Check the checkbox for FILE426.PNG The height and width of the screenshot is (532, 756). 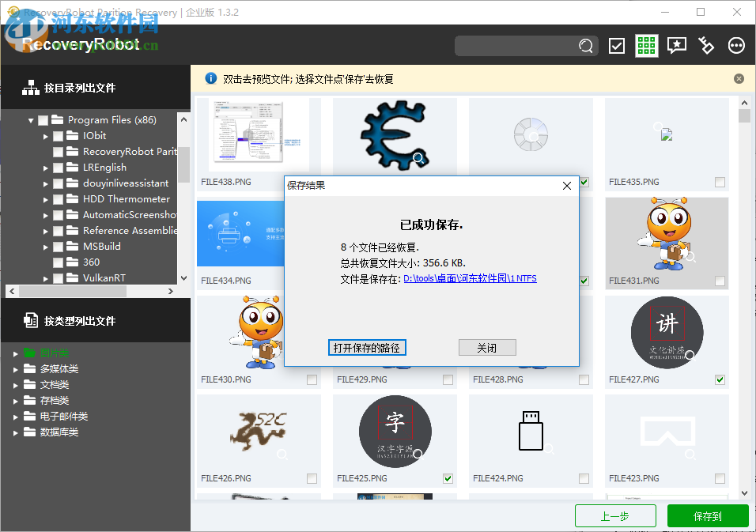click(x=311, y=478)
